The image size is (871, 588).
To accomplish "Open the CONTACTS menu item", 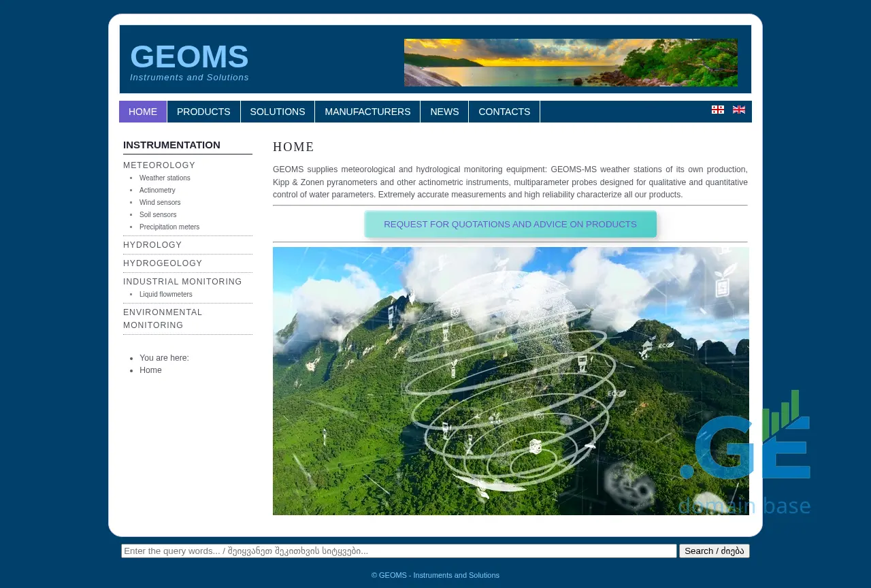I will [504, 112].
